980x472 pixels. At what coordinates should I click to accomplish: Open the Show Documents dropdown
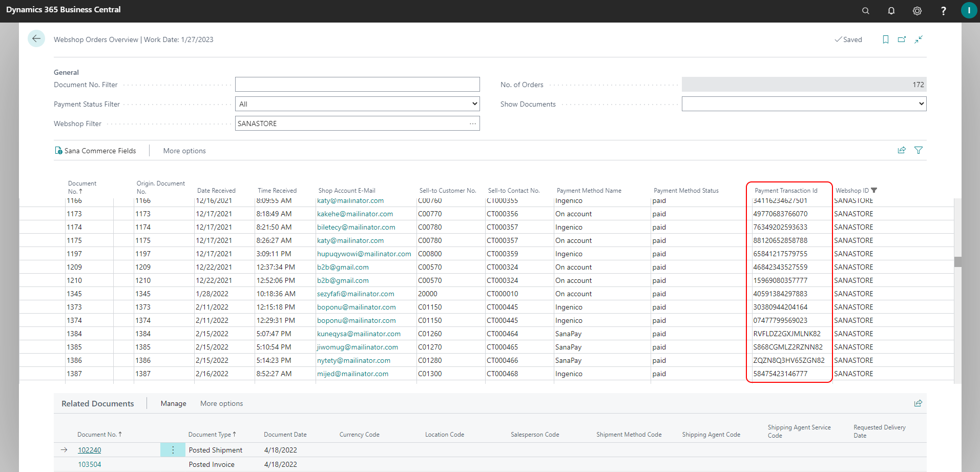[x=804, y=104]
